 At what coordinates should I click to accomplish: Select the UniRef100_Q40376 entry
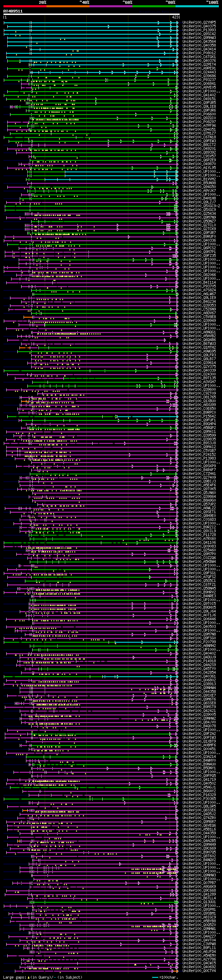tap(199, 61)
